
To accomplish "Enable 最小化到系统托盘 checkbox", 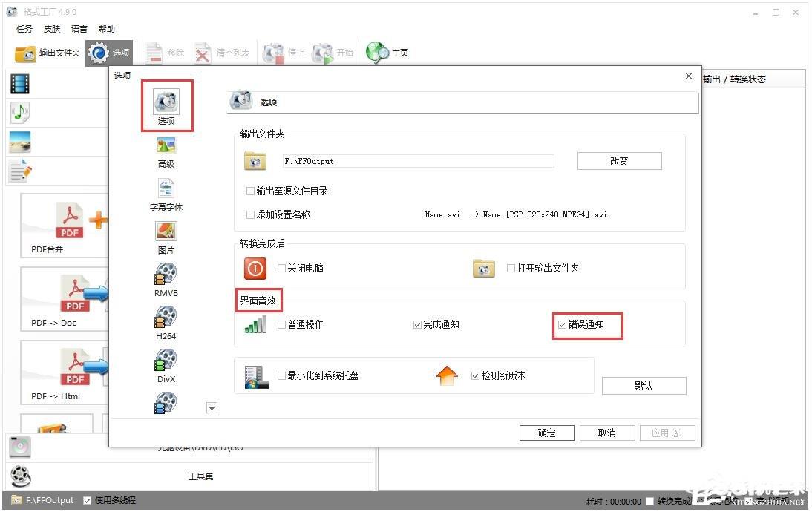I will [x=282, y=376].
